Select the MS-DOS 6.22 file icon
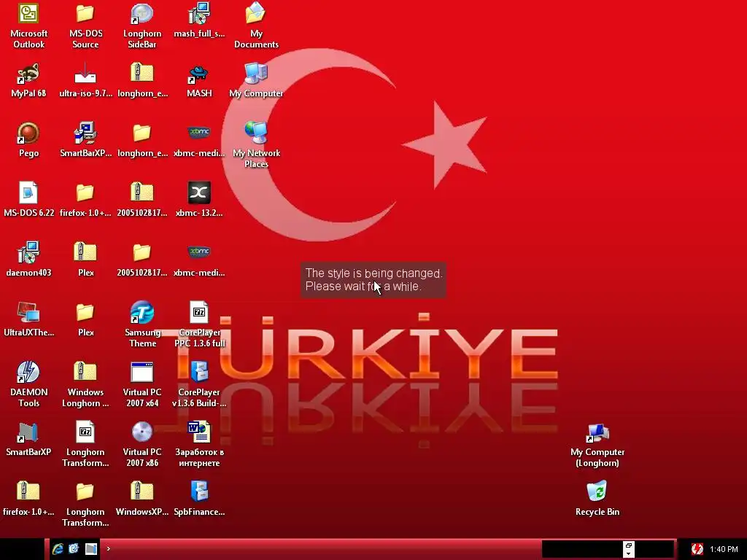The height and width of the screenshot is (560, 747). coord(28,193)
